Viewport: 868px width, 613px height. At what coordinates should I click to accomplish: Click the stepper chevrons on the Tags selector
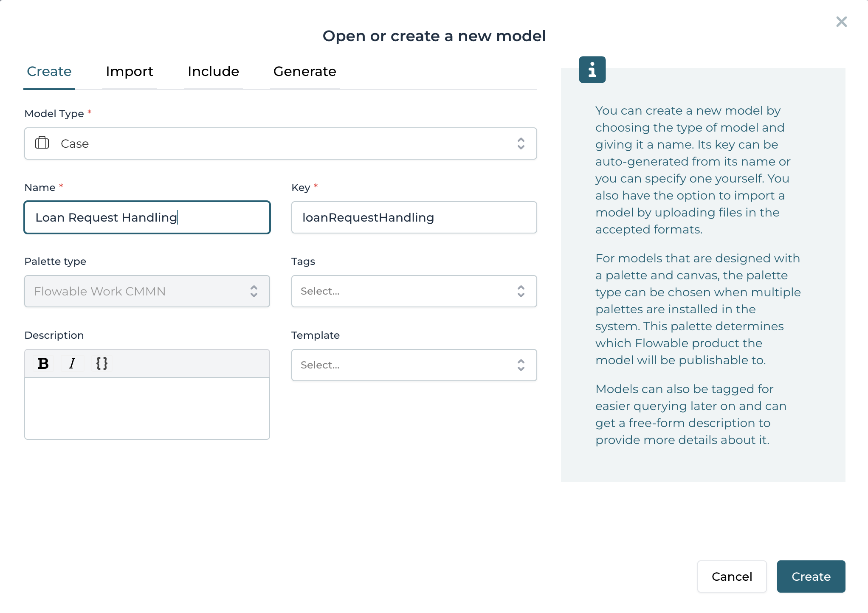[x=521, y=291]
